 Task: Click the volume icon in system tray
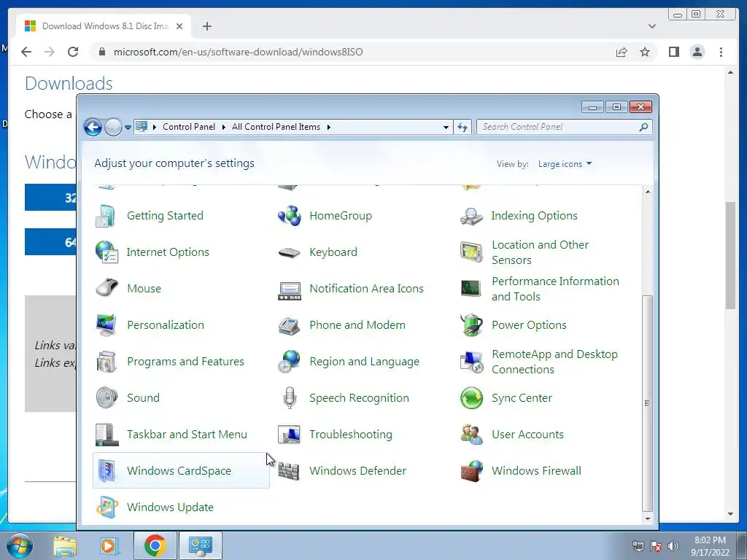click(x=673, y=545)
